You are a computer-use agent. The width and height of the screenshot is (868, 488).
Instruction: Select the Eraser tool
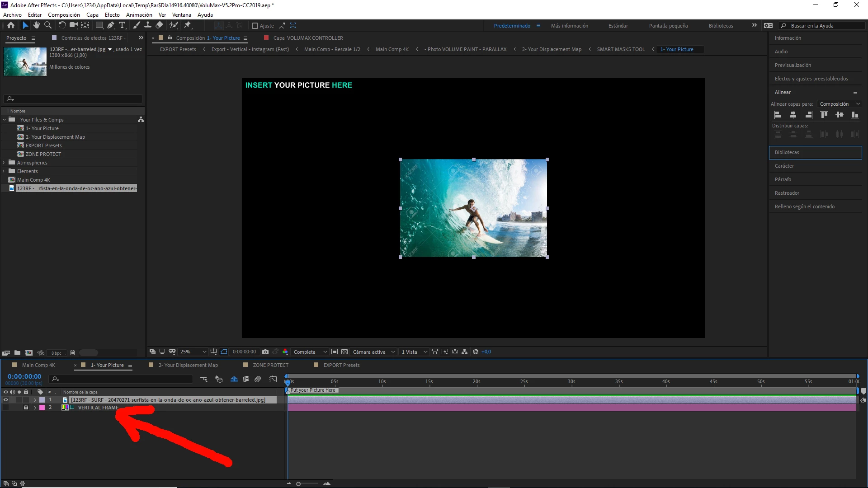[159, 25]
